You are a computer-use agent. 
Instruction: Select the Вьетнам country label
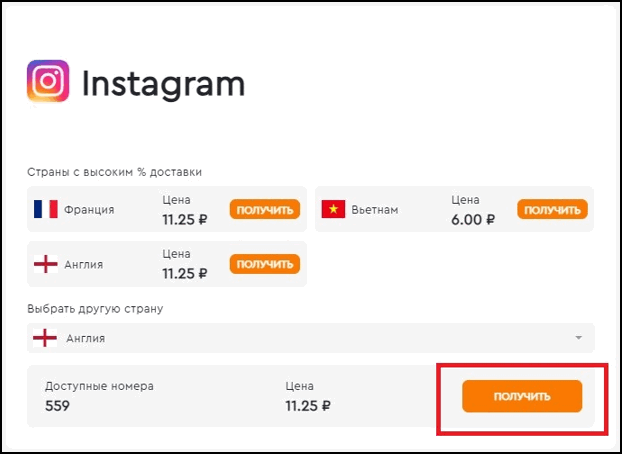[375, 210]
